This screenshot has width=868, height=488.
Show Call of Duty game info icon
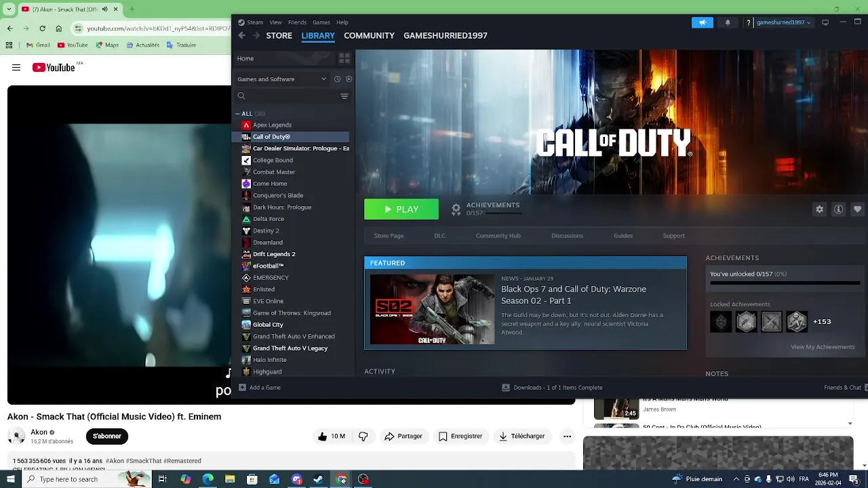[x=838, y=209]
